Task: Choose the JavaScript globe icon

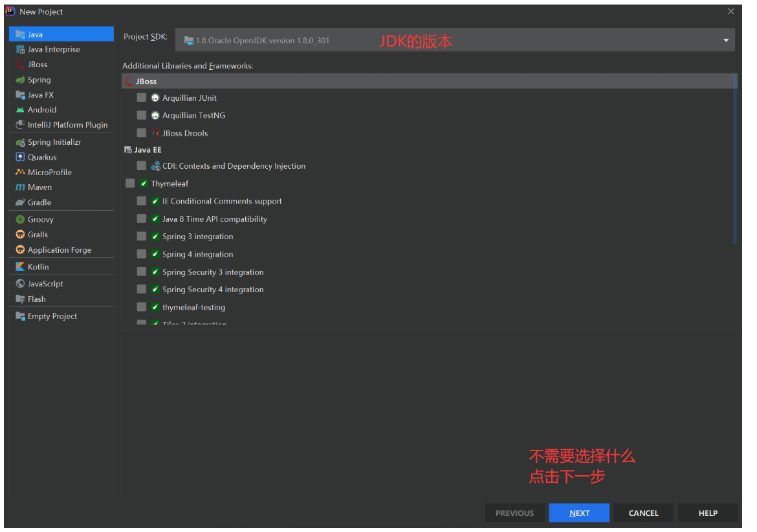Action: pyautogui.click(x=20, y=284)
